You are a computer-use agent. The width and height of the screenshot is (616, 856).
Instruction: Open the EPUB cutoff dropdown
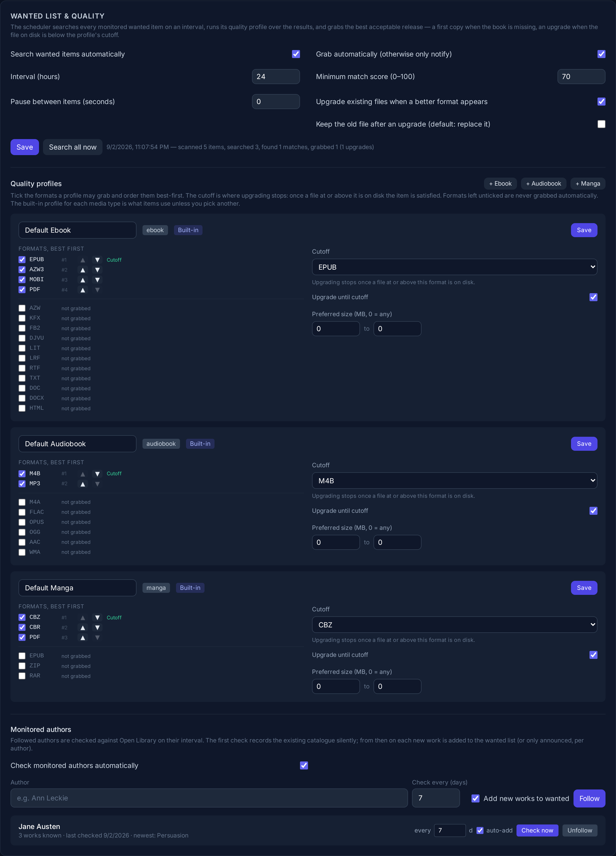(x=454, y=267)
